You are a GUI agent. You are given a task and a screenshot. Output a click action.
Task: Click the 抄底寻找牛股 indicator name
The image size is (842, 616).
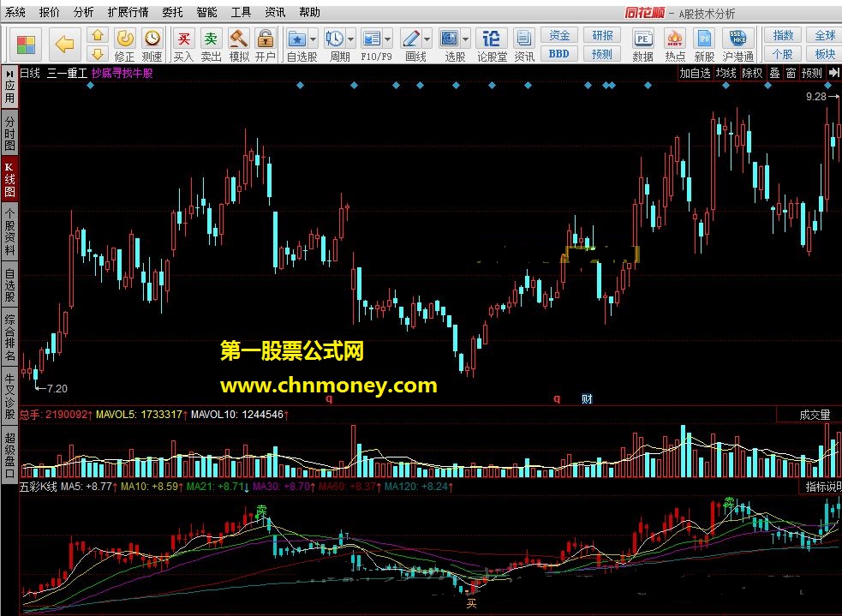tap(122, 73)
